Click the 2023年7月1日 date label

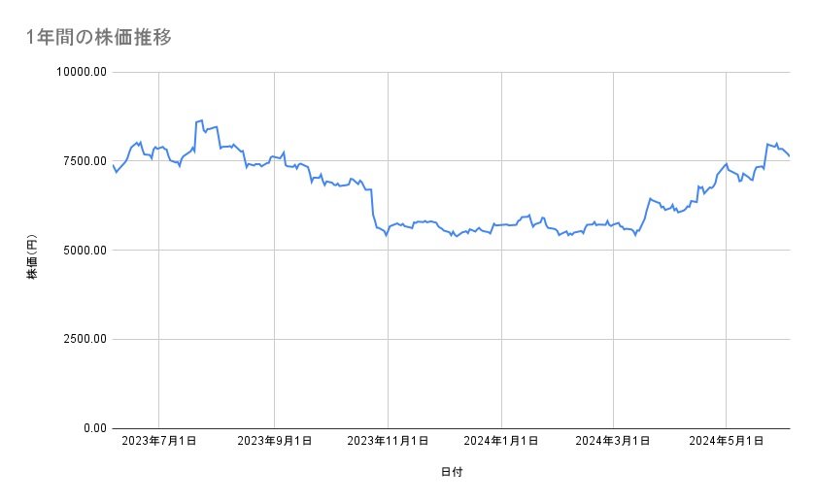(160, 441)
